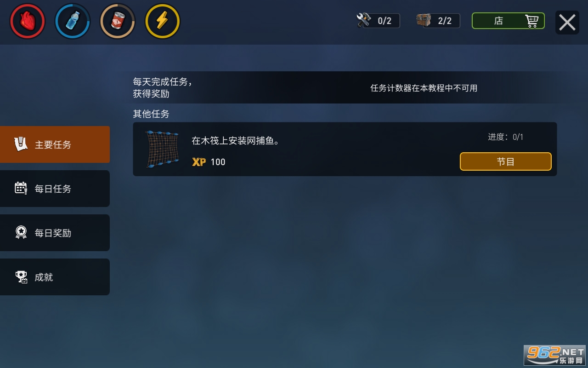This screenshot has width=588, height=368.
Task: Click the trophy icon beside 成就
Action: [x=21, y=276]
